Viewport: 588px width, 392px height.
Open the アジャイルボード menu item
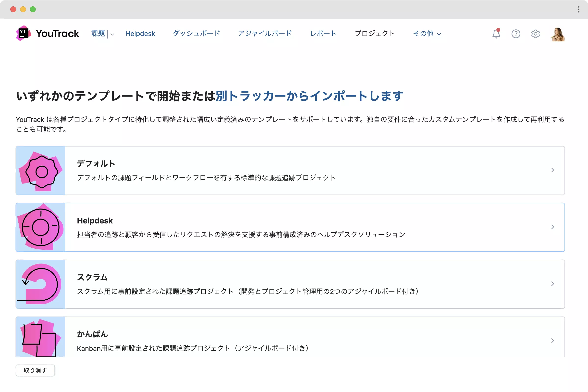pyautogui.click(x=265, y=34)
